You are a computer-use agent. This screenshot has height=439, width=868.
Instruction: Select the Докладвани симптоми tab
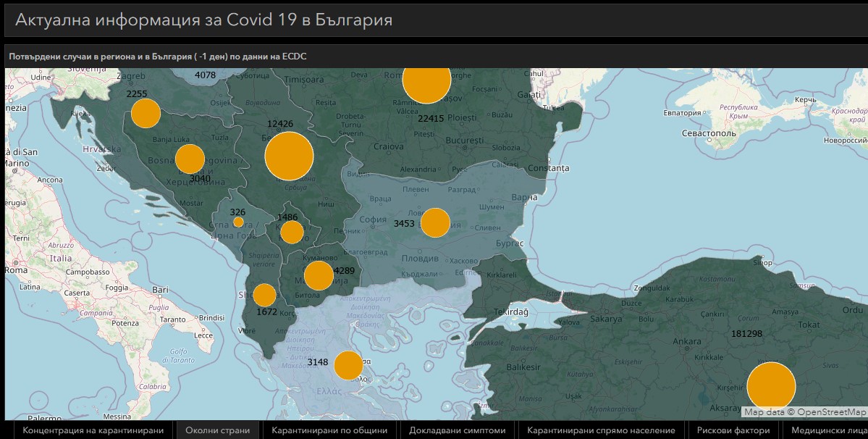click(457, 430)
